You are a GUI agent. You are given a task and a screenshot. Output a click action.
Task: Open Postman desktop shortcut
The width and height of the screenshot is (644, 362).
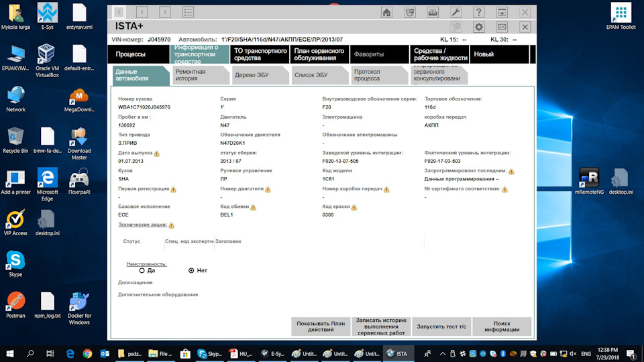pos(15,305)
